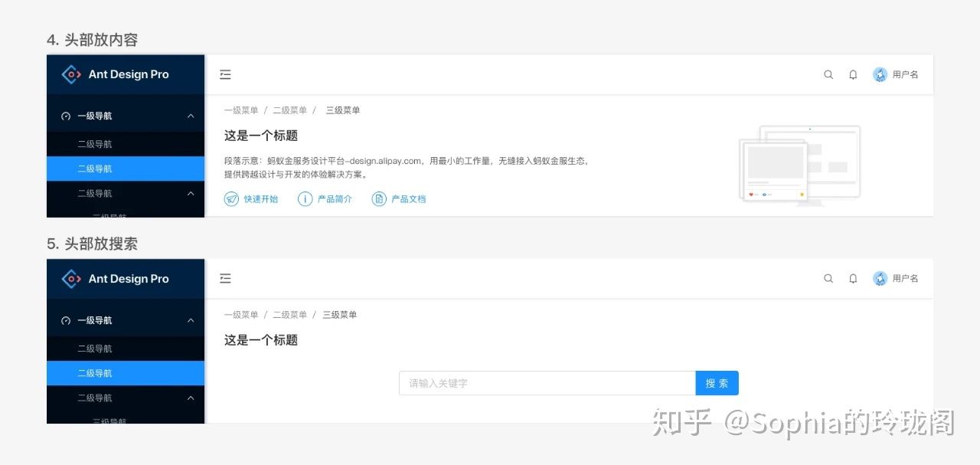Collapse the 一级导航 menu using its chevron
This screenshot has height=465, width=980.
click(x=190, y=115)
